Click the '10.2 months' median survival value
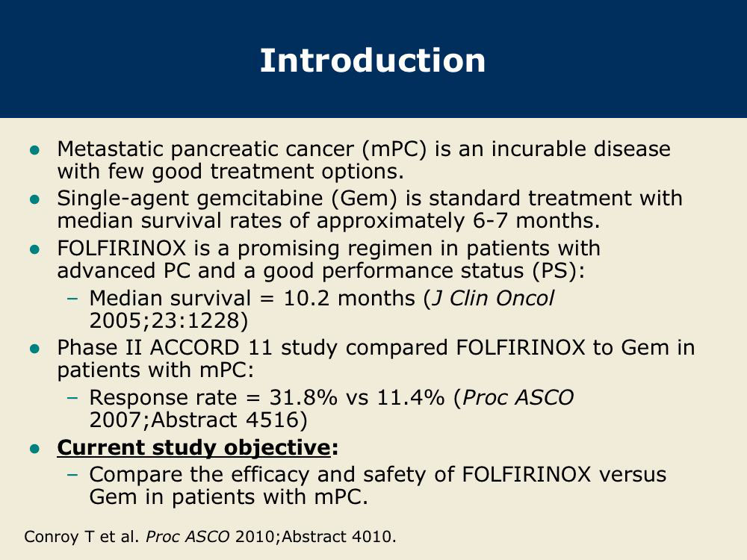 coord(350,299)
